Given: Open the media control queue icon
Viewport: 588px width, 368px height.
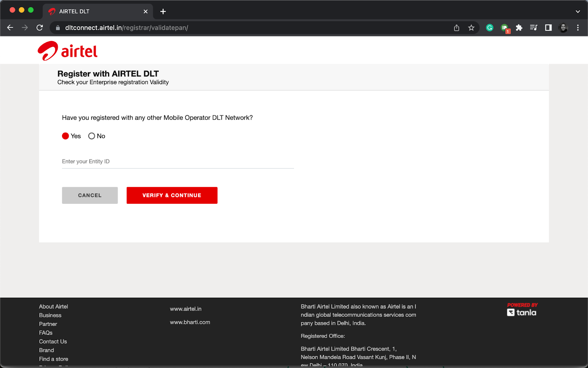Looking at the screenshot, I should [534, 28].
